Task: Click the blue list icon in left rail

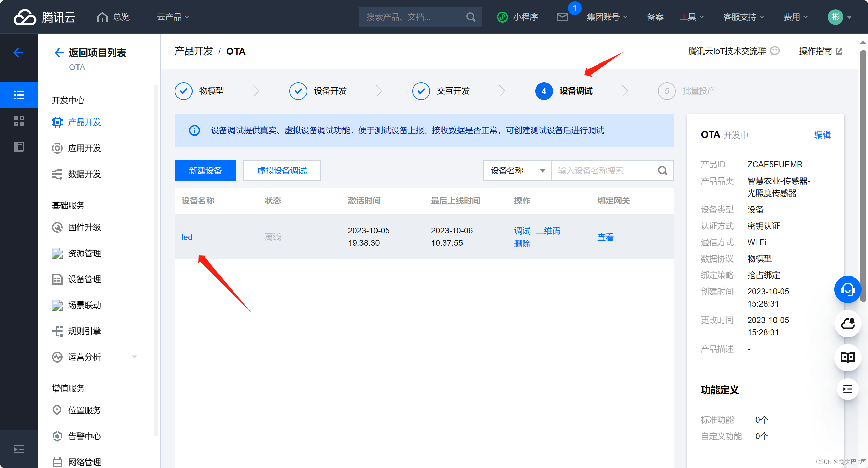Action: point(19,95)
